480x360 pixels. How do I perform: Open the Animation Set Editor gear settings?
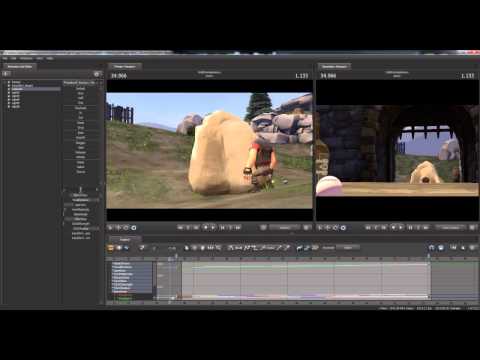coord(97,74)
